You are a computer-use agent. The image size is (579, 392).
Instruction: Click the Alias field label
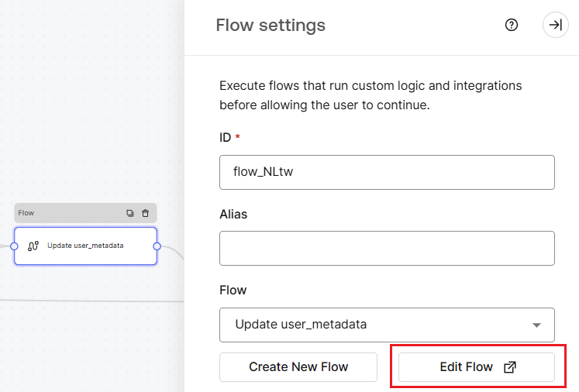[x=233, y=214]
